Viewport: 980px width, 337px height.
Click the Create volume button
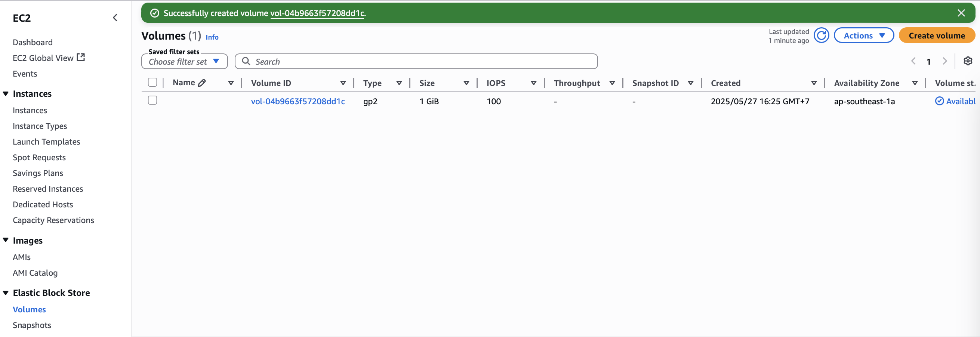pos(937,35)
